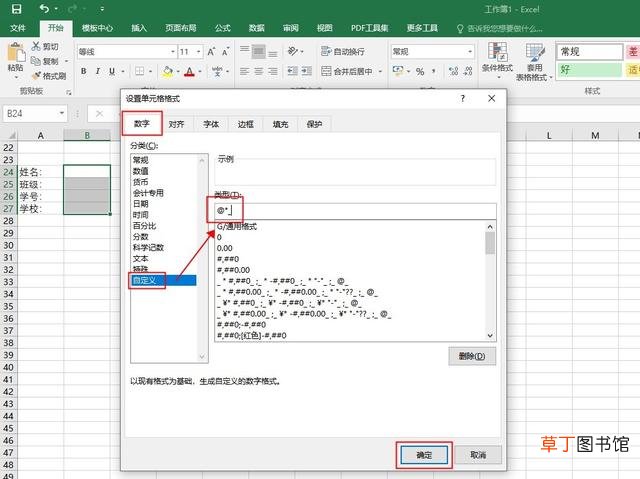Open the 文件 menu tab
The image size is (640, 479).
[x=18, y=28]
